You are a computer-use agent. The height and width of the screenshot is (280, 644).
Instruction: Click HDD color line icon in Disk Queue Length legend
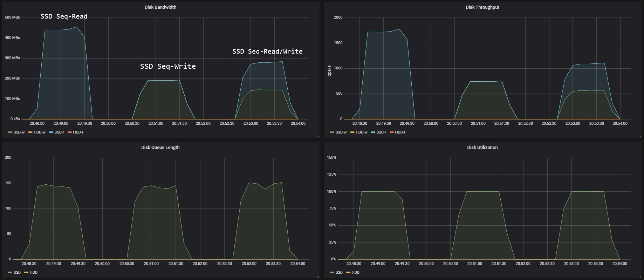(26, 273)
